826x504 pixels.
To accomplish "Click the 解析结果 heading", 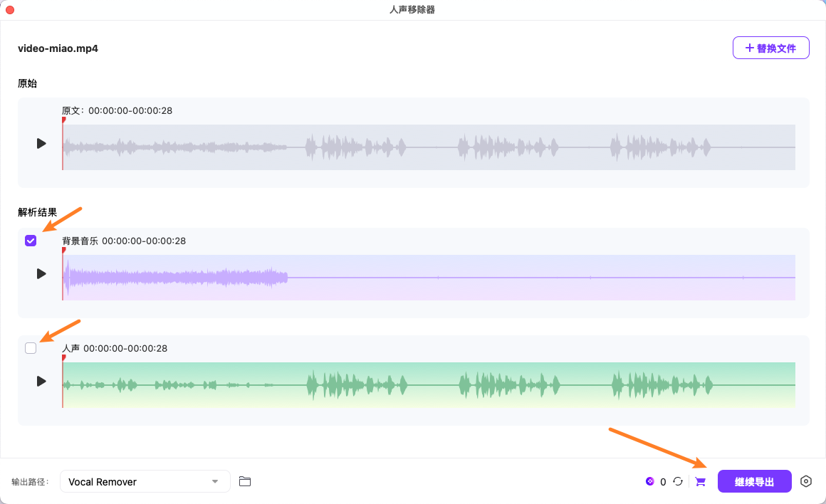I will point(38,212).
